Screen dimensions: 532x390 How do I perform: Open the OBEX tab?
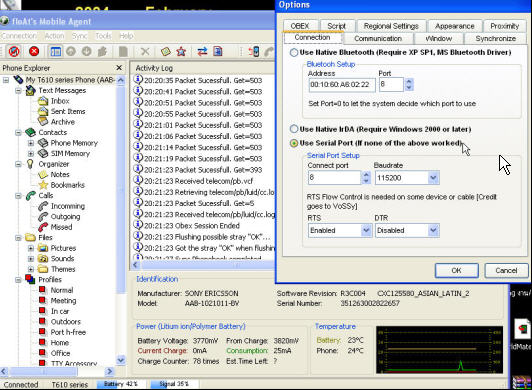pos(300,26)
